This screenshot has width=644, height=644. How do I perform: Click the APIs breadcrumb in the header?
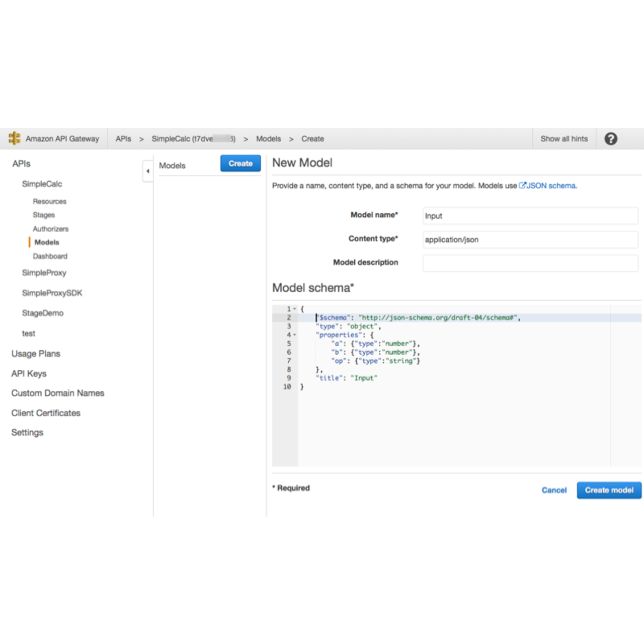pyautogui.click(x=123, y=139)
